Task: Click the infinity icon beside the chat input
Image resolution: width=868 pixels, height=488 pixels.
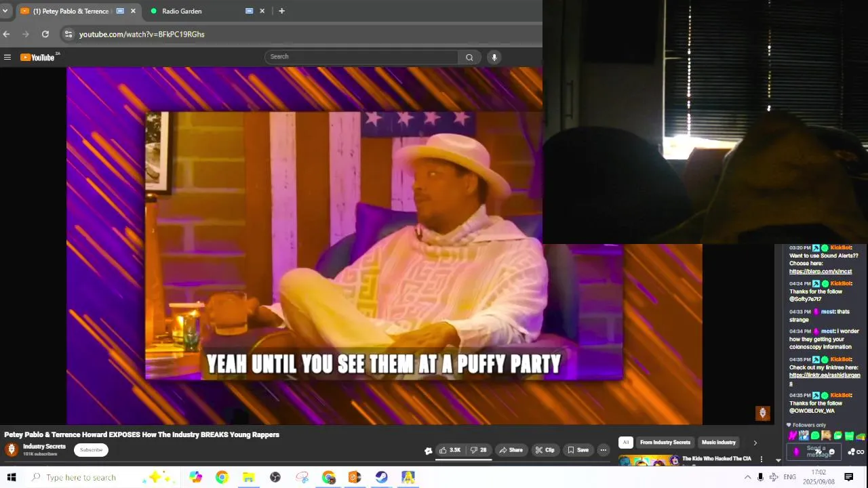Action: pyautogui.click(x=861, y=452)
